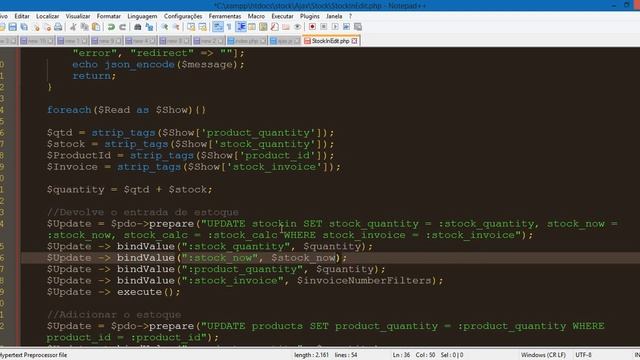Switch to the new 4 tab
The width and height of the screenshot is (640, 360).
(x=140, y=41)
